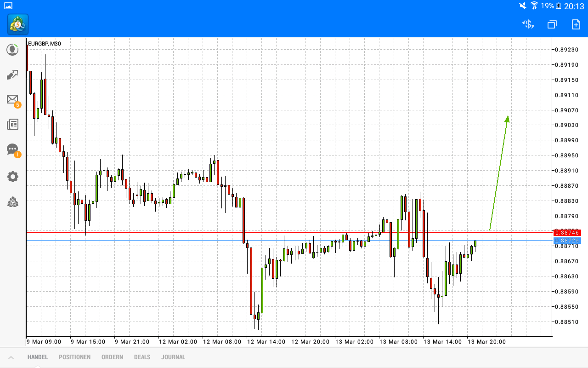This screenshot has height=368, width=588.
Task: Switch to the JOURNAL tab
Action: pyautogui.click(x=173, y=357)
